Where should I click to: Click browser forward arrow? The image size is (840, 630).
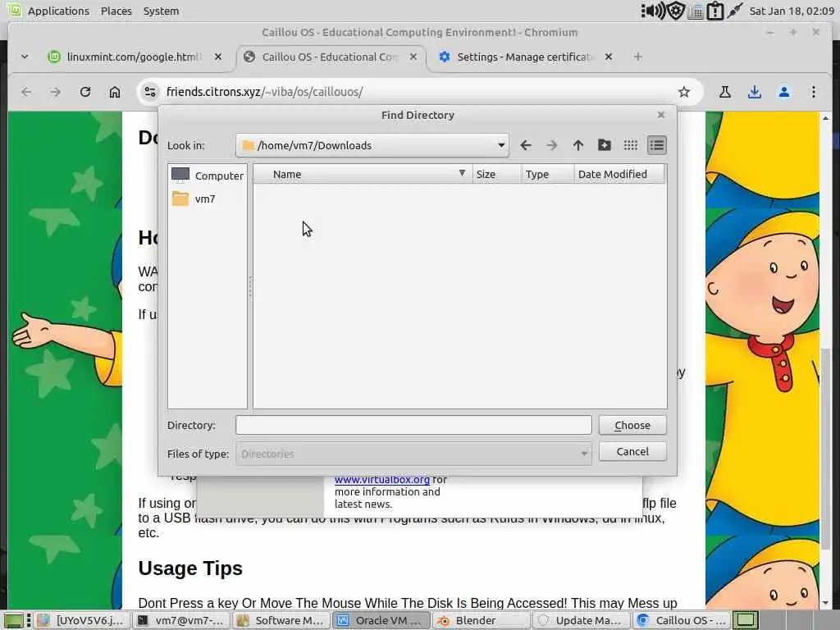55,92
